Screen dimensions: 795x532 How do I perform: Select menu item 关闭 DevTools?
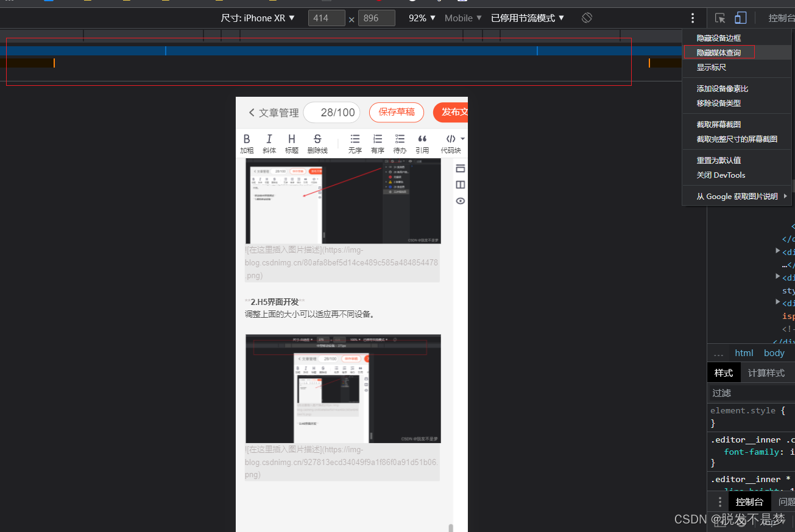point(737,175)
